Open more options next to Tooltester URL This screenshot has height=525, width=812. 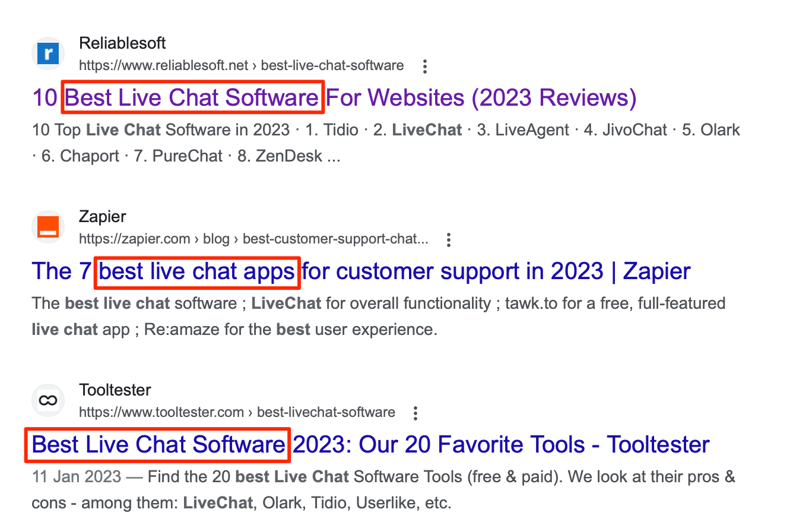click(415, 413)
